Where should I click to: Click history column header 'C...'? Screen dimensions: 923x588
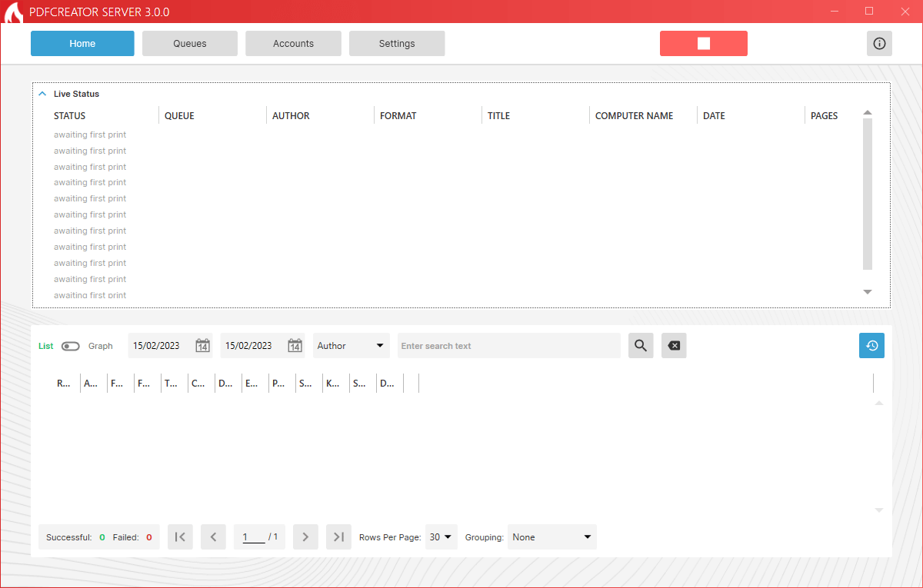pos(198,383)
